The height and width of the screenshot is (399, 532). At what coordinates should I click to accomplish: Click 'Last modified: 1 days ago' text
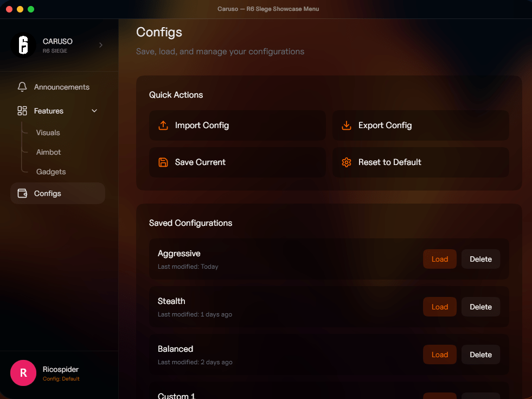[195, 314]
